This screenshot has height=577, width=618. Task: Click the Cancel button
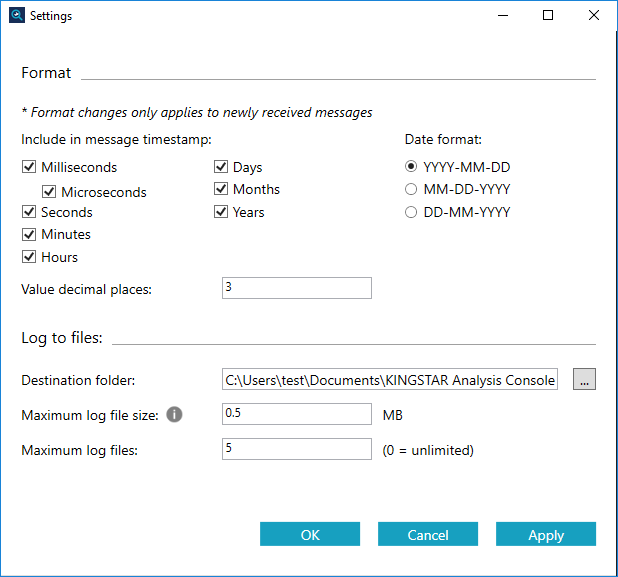pyautogui.click(x=428, y=535)
